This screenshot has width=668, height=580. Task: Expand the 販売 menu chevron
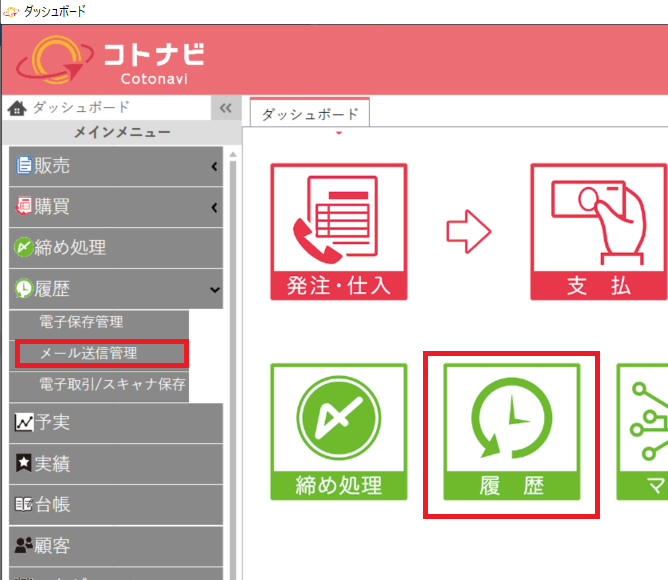click(214, 167)
